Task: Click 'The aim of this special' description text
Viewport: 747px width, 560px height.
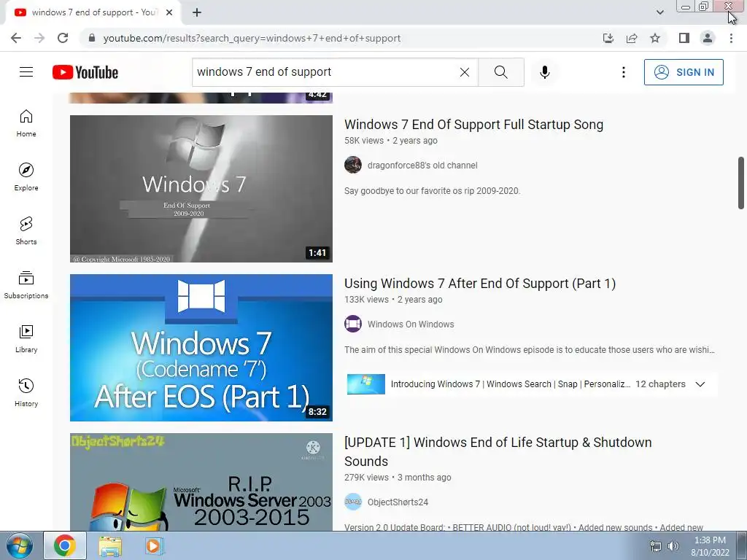Action: pyautogui.click(x=530, y=350)
